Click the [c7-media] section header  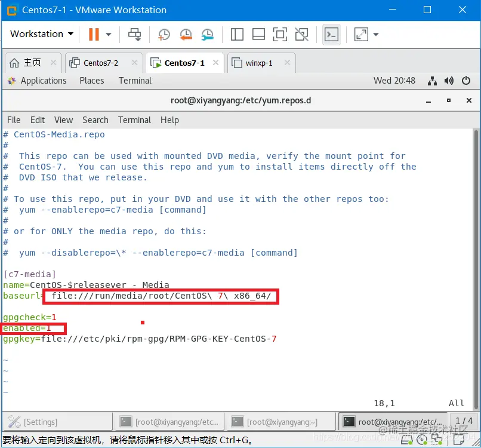click(x=30, y=274)
